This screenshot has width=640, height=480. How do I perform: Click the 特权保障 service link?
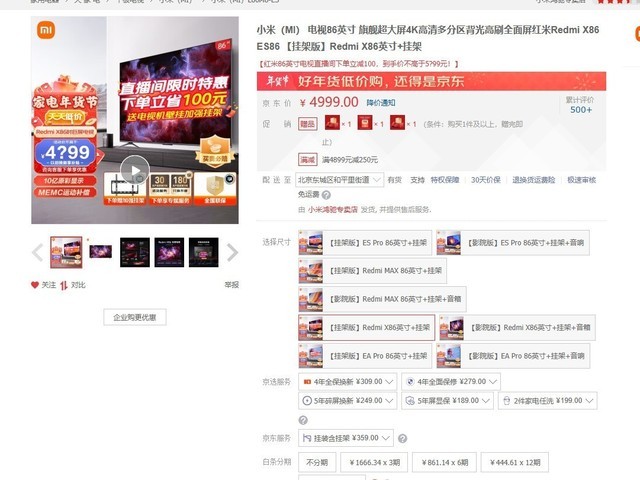point(445,180)
